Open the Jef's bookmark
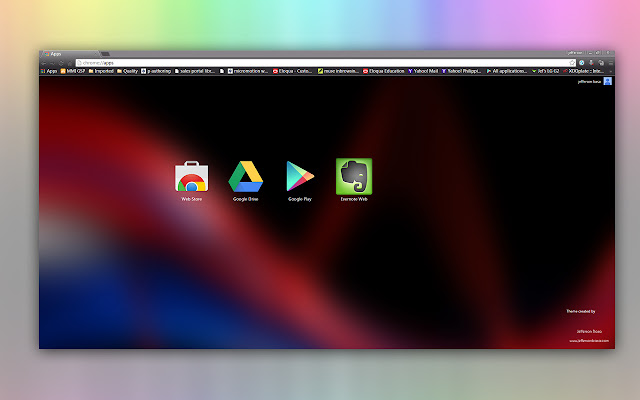The width and height of the screenshot is (640, 400). point(545,71)
